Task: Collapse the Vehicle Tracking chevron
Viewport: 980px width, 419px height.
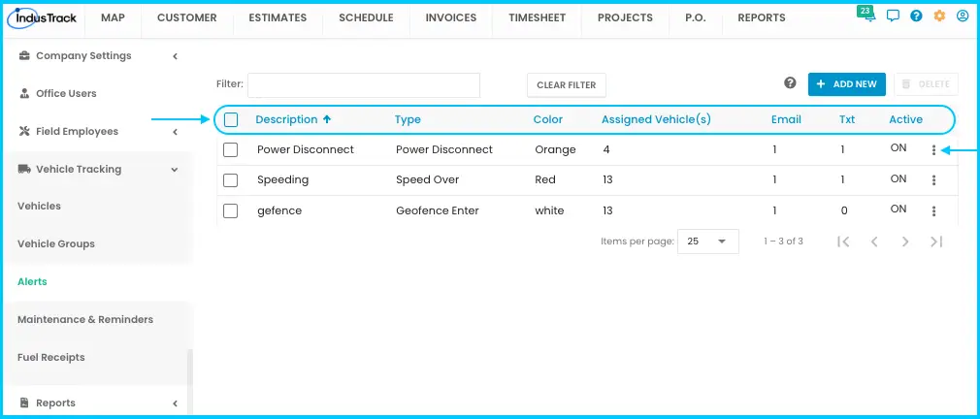Action: tap(175, 169)
